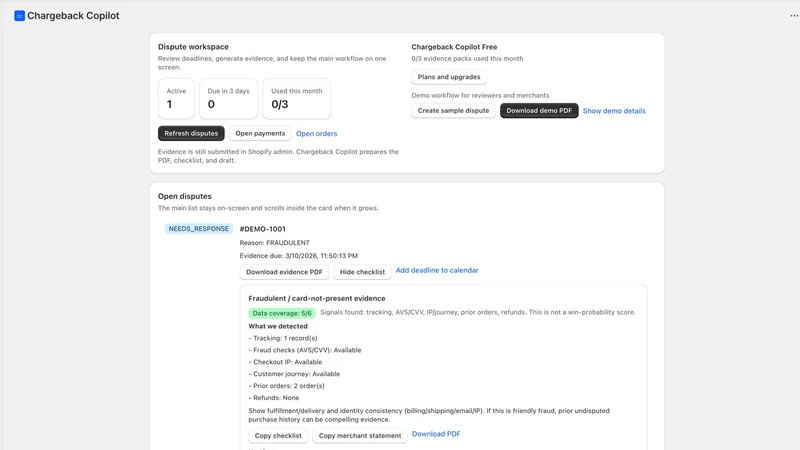Copy the checklist text
This screenshot has width=800, height=450.
pos(278,436)
